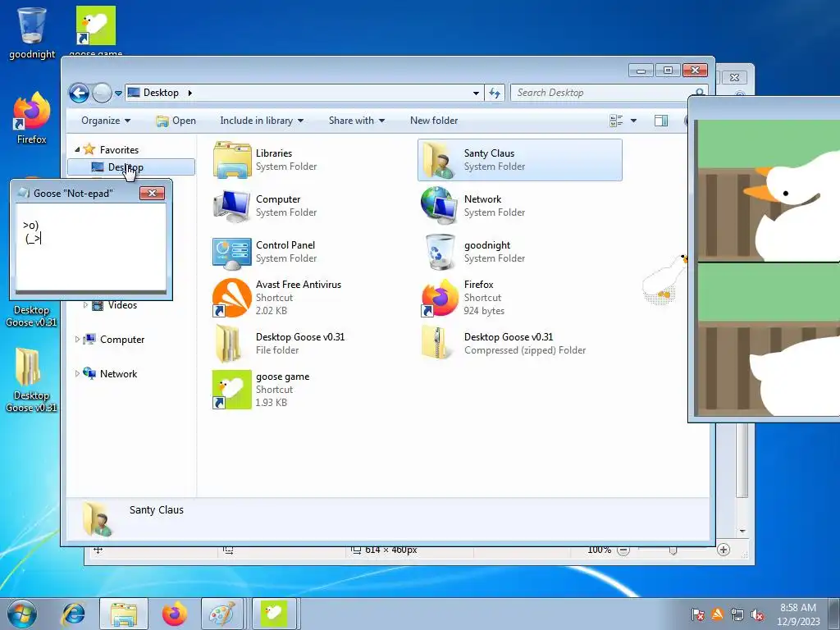Open the Organize dropdown menu

pyautogui.click(x=106, y=121)
